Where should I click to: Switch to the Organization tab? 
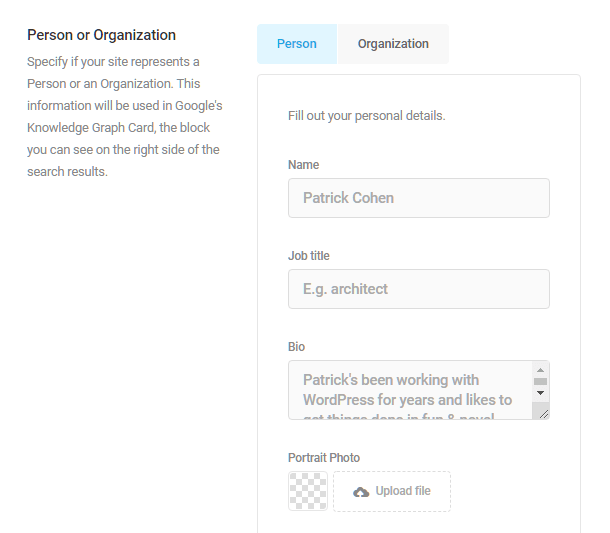(x=393, y=44)
